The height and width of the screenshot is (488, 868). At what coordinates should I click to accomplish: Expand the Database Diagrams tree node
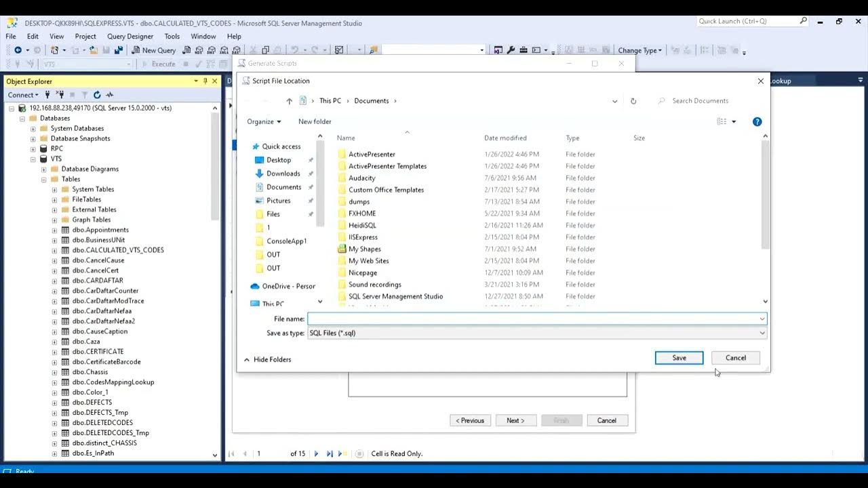(44, 169)
